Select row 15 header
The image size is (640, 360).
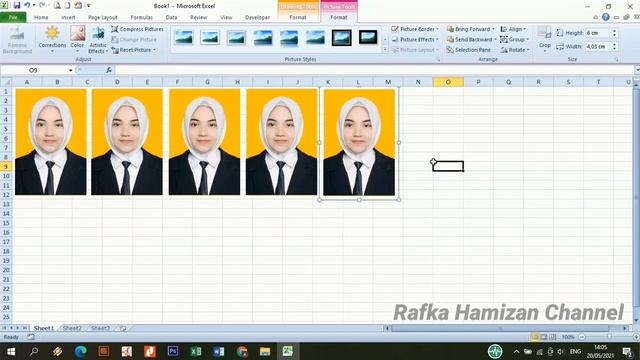point(6,223)
